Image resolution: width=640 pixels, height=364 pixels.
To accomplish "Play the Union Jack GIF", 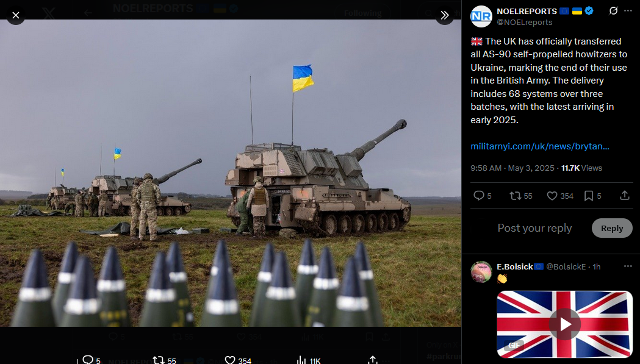I will click(x=565, y=324).
